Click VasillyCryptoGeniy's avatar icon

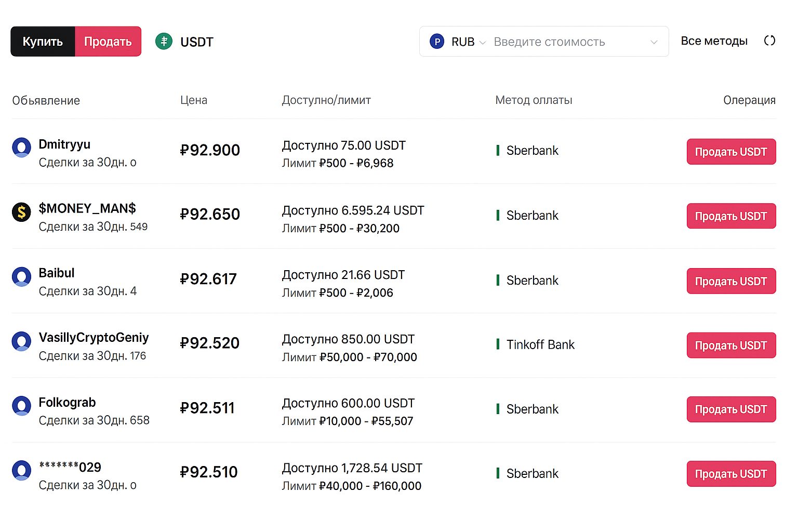21,341
